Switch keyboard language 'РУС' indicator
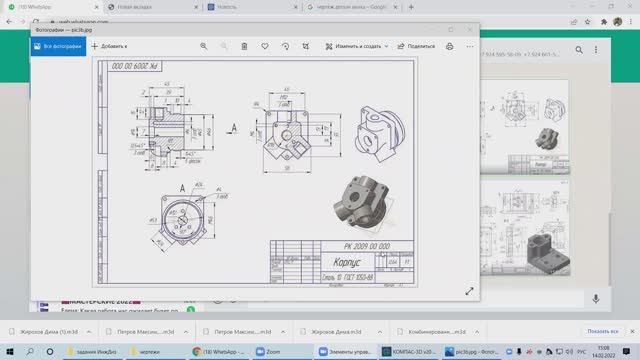Screen dimensions: 640x360 coord(582,351)
